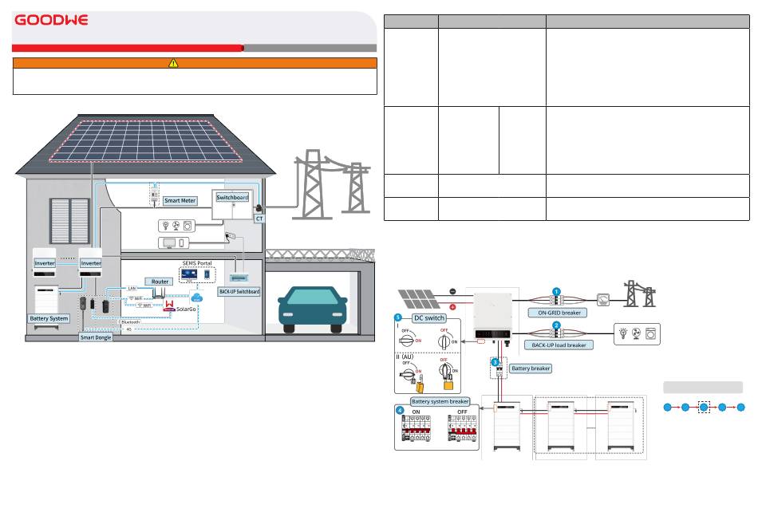
Task: Click the positive terminal symbol by the solar panel
Action: [452, 307]
